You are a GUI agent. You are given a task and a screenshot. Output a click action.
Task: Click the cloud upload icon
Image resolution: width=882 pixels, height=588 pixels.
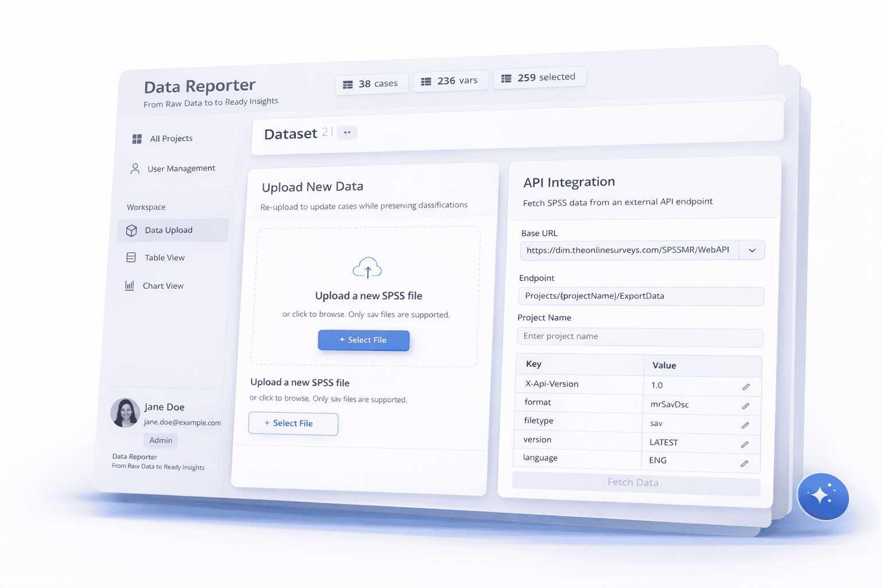point(367,268)
